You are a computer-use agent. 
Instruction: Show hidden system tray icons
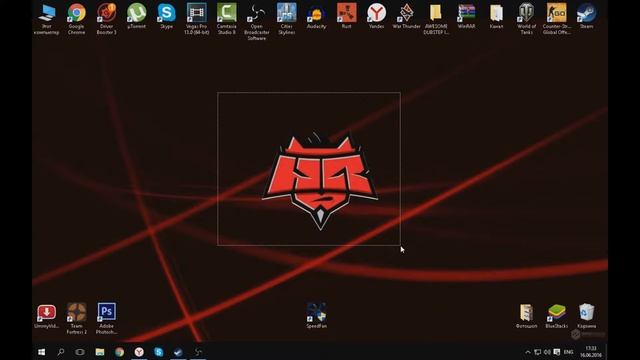tap(528, 352)
